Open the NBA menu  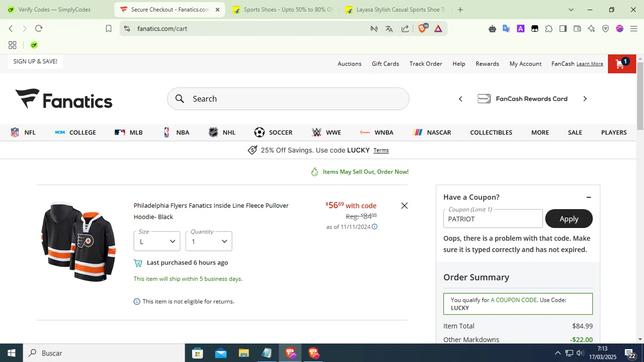176,132
